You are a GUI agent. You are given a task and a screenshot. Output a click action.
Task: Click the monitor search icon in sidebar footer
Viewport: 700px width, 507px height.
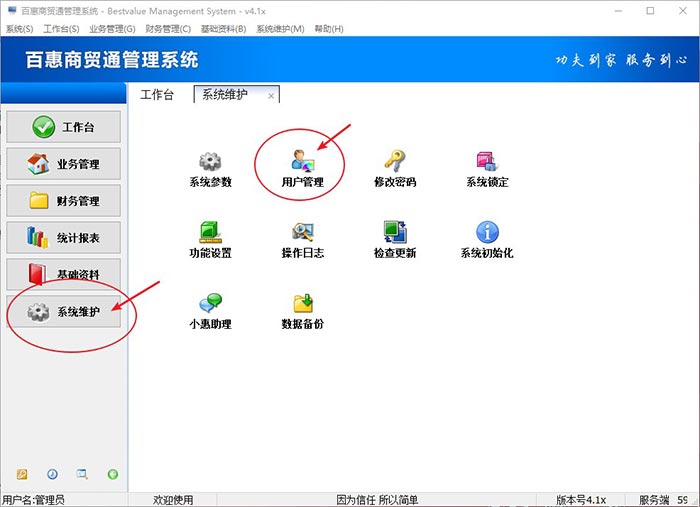[x=82, y=474]
